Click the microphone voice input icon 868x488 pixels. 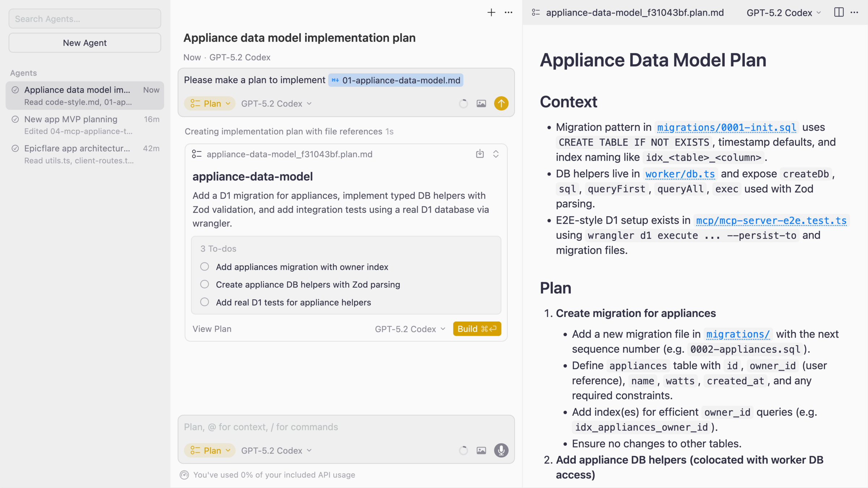(x=501, y=450)
